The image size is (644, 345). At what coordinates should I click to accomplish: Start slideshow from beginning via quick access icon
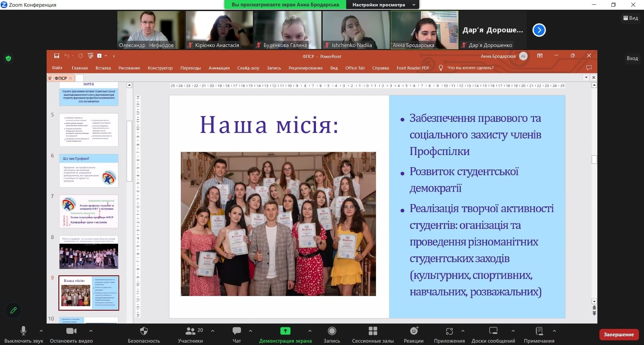click(x=90, y=56)
